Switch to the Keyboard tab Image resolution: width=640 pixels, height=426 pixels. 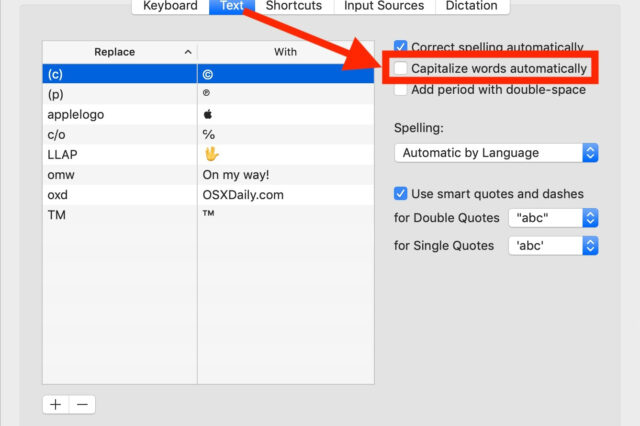pyautogui.click(x=170, y=7)
